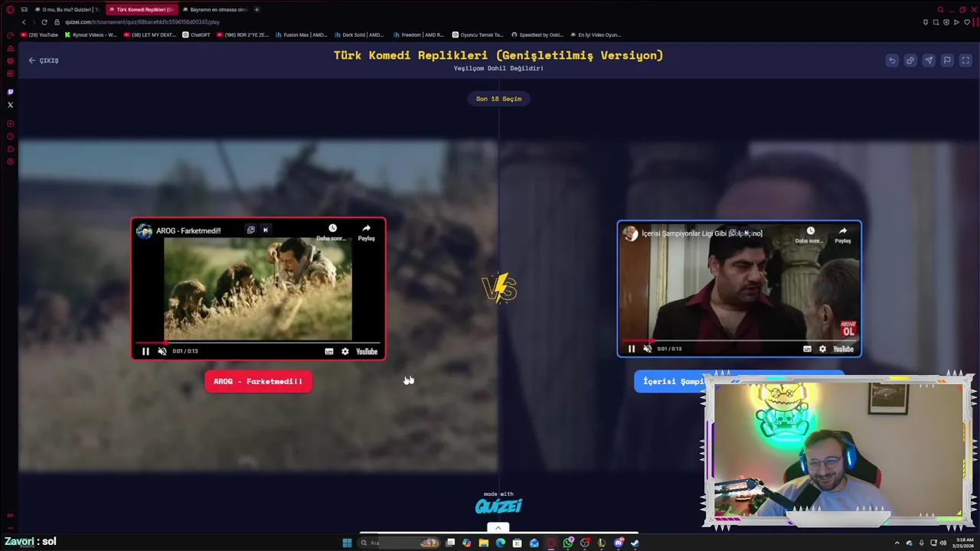Click the undo last choice icon
Viewport: 980px width, 551px height.
[892, 60]
